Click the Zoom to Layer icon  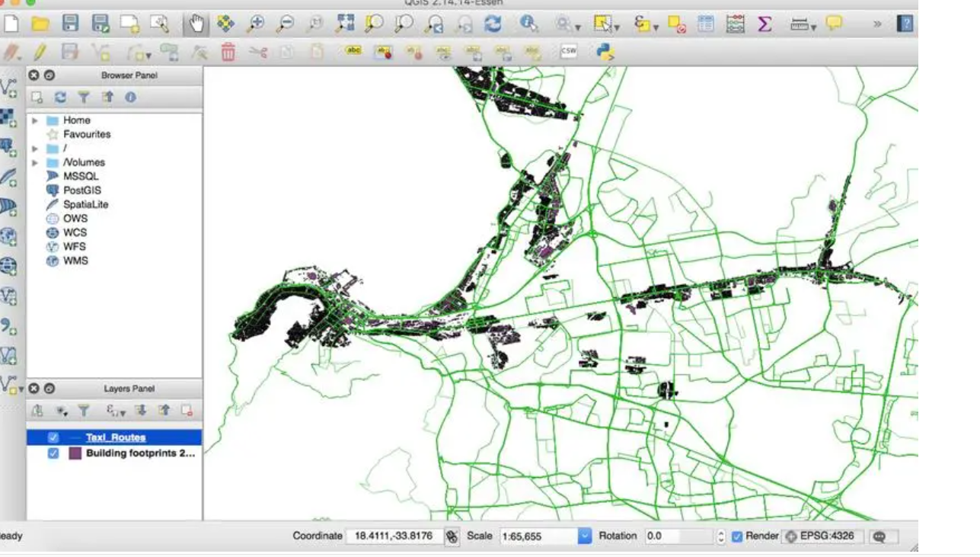pos(404,24)
